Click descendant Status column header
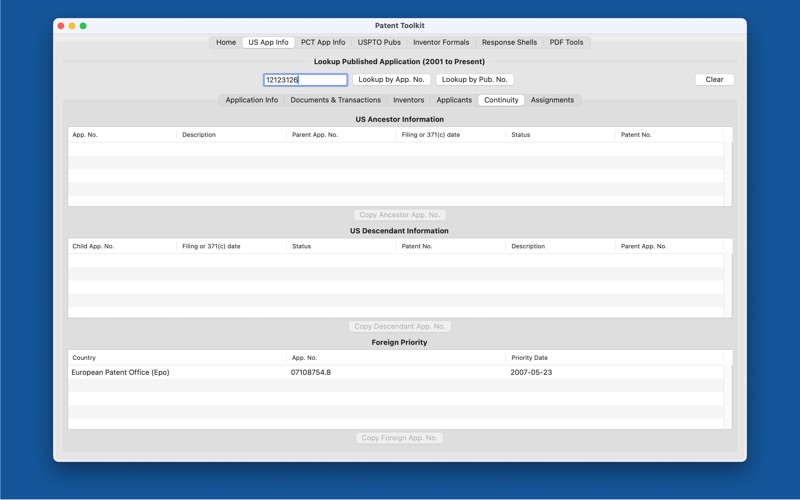800x500 pixels. 341,246
